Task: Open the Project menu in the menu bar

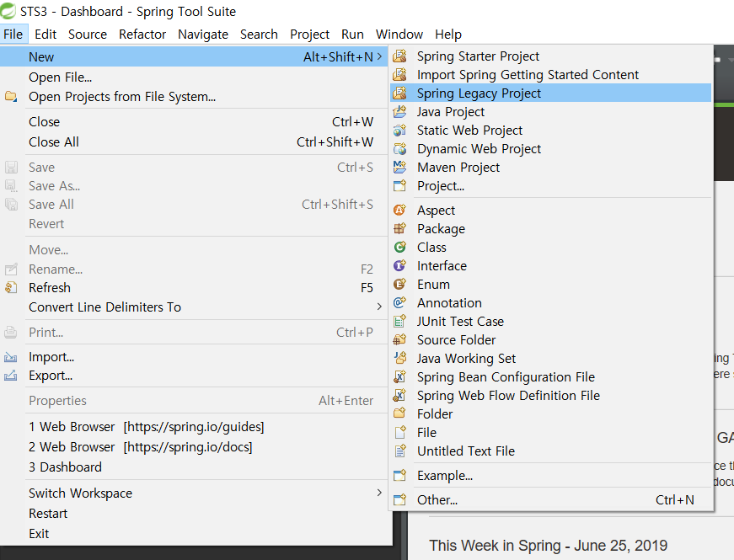Action: click(x=309, y=35)
